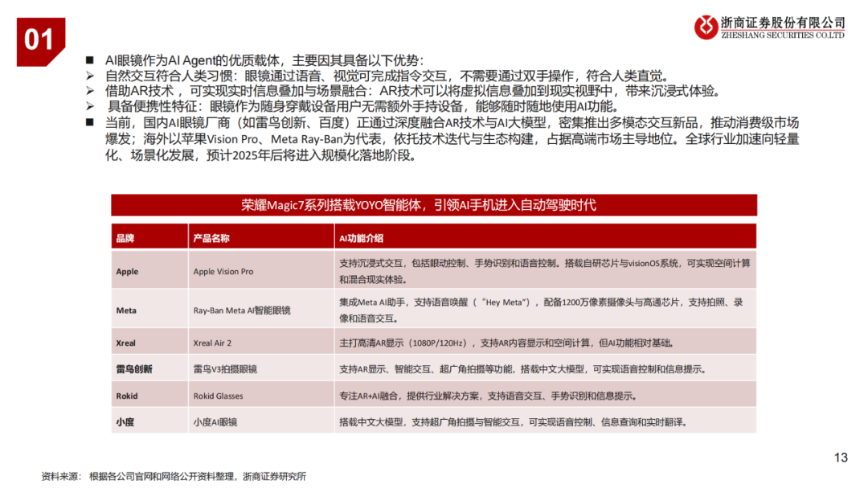Click the Zheshang Securities red logo icon

click(x=706, y=27)
